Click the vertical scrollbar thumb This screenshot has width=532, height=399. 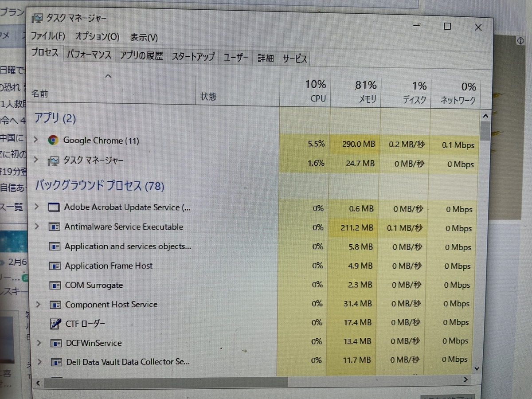[485, 131]
